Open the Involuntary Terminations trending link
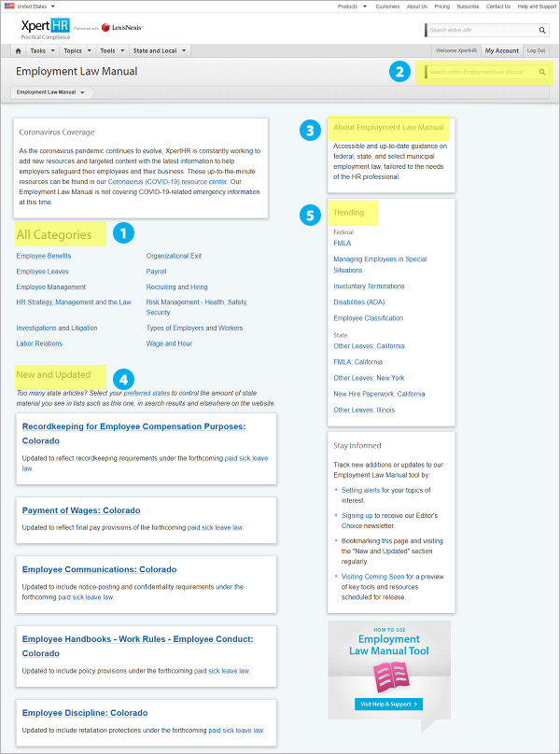This screenshot has height=754, width=560. (x=369, y=286)
